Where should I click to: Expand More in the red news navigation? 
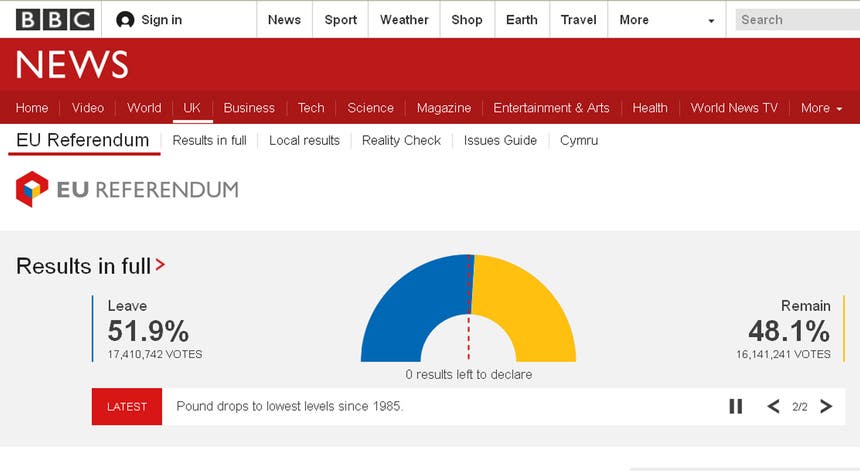click(821, 108)
